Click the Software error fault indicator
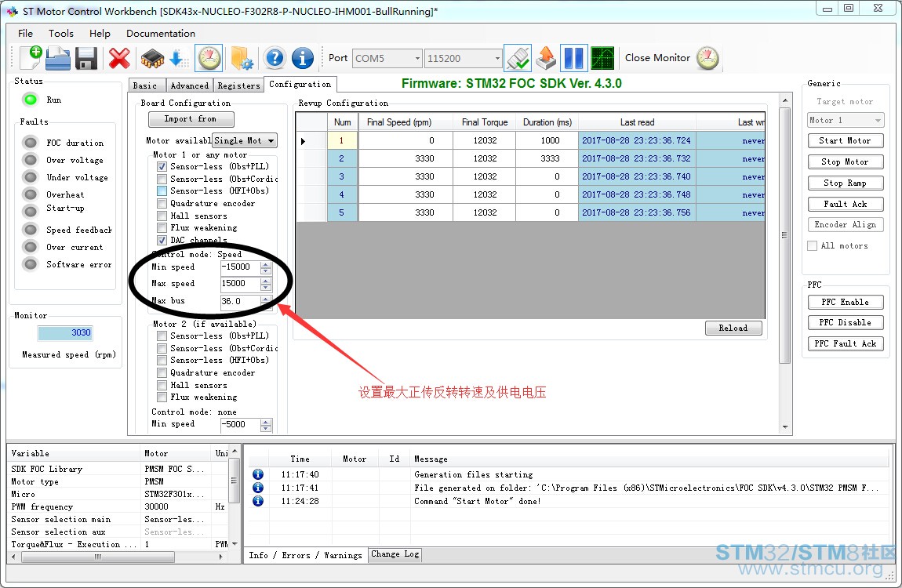902x588 pixels. pyautogui.click(x=31, y=264)
